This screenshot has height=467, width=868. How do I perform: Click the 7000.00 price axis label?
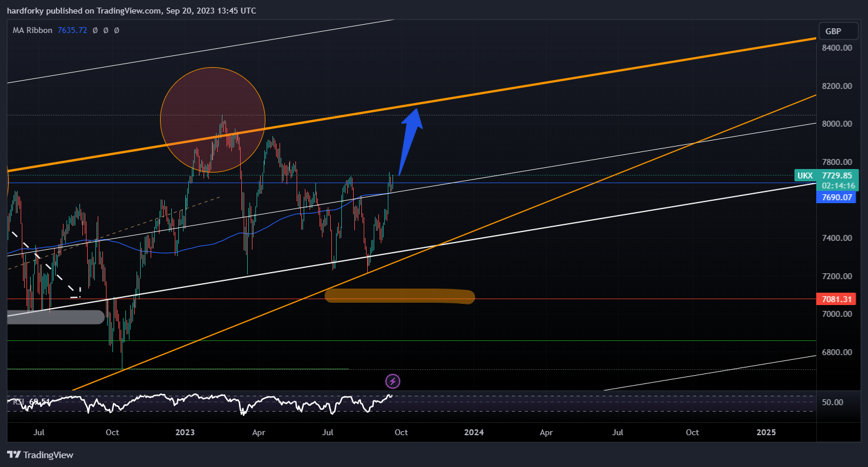tap(837, 314)
